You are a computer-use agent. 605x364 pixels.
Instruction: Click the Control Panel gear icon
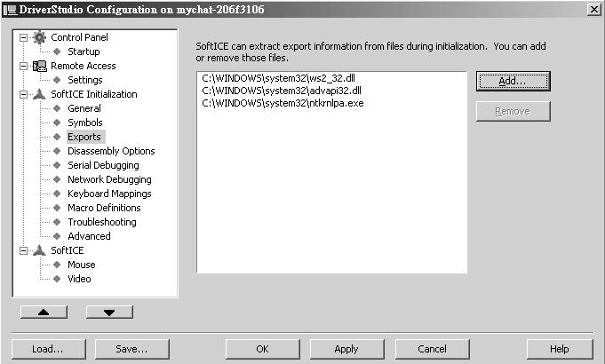[39, 37]
